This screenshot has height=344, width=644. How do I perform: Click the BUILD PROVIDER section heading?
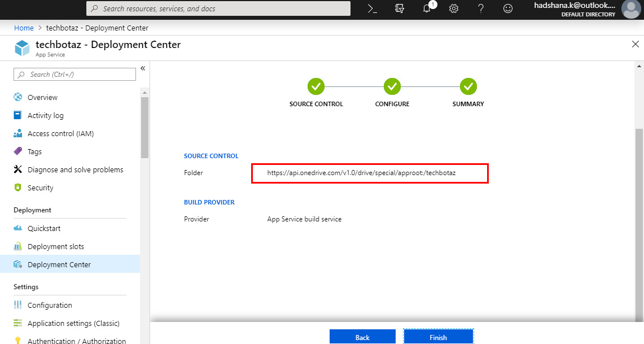tap(209, 202)
